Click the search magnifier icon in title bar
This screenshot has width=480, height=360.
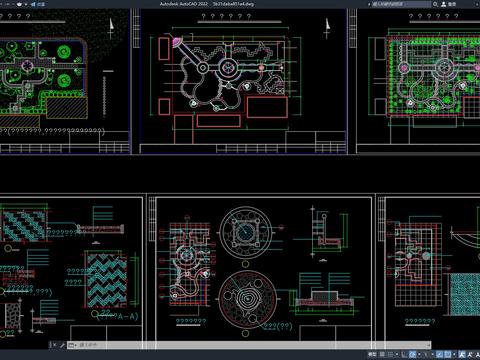pyautogui.click(x=435, y=4)
